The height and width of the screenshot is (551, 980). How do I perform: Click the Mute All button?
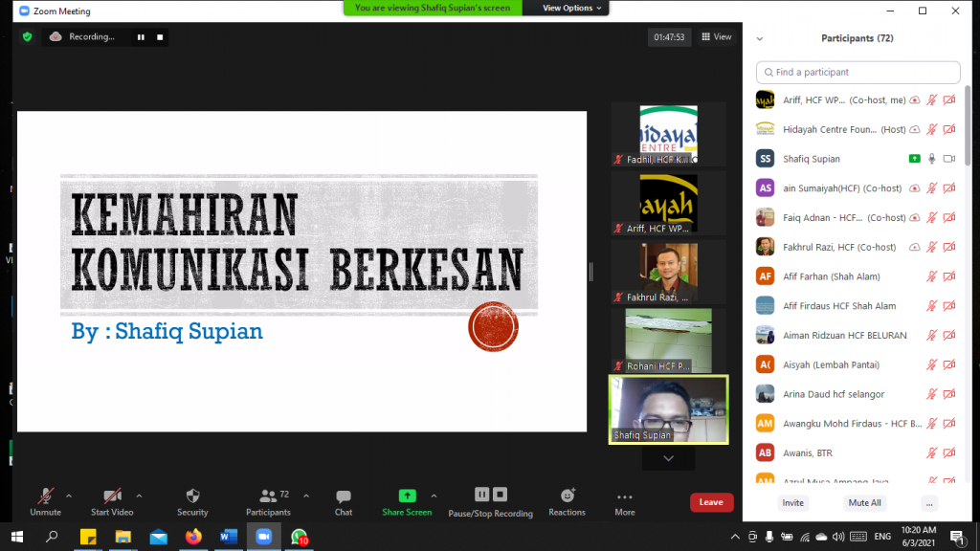tap(863, 502)
